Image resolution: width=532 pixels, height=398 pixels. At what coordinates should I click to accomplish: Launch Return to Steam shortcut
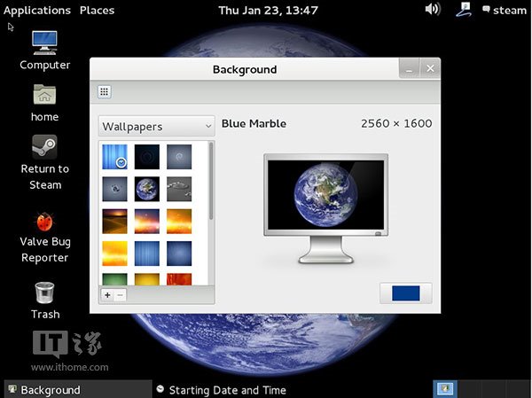tap(45, 162)
